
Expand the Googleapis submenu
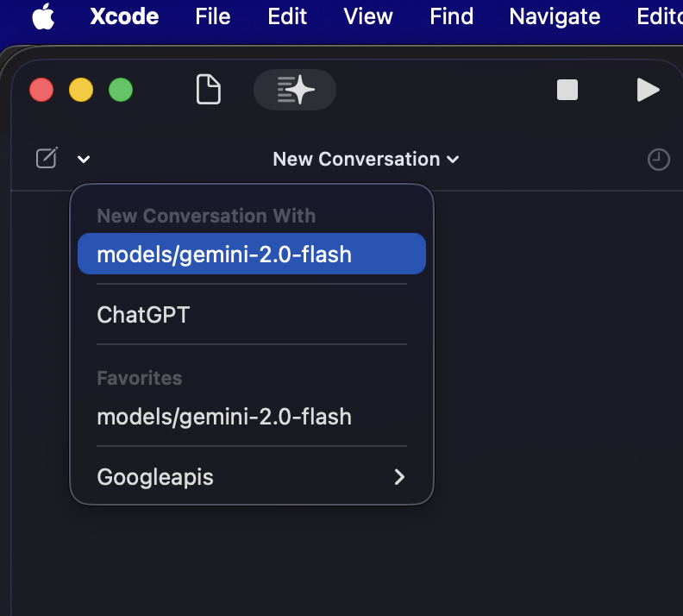(252, 476)
